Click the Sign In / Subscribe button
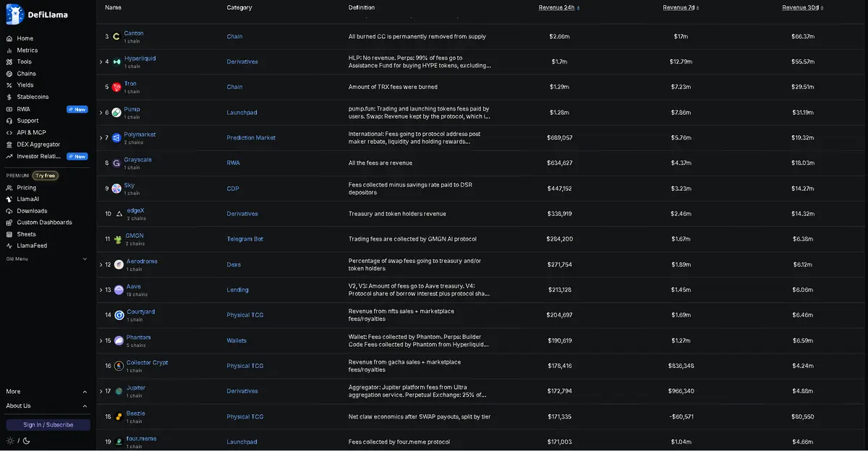Viewport: 868px width, 451px height. tap(48, 425)
